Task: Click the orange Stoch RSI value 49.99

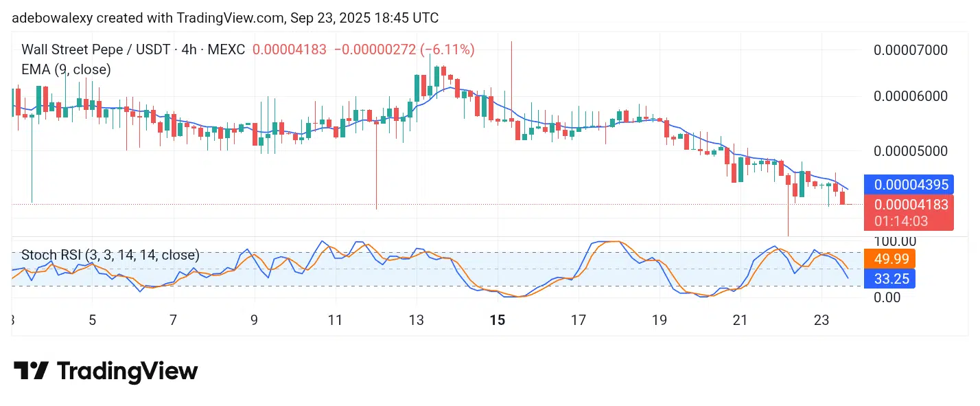Action: tap(891, 259)
